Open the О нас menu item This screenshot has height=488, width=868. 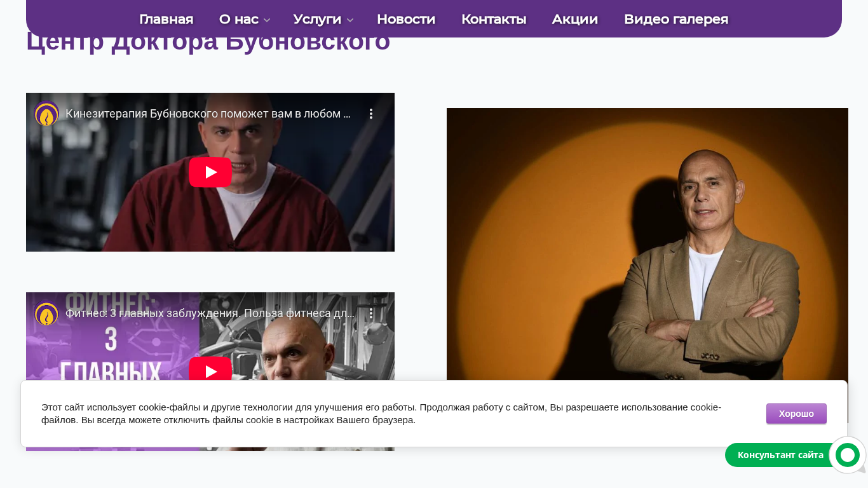(239, 19)
